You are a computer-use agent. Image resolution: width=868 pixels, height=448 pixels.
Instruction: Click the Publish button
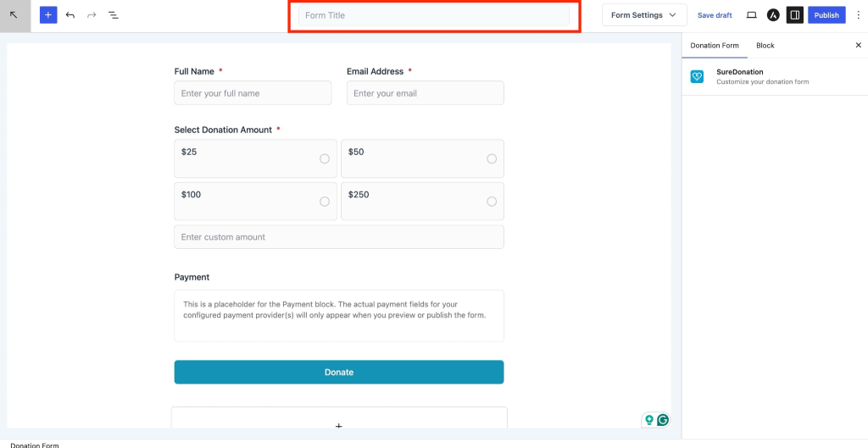826,15
